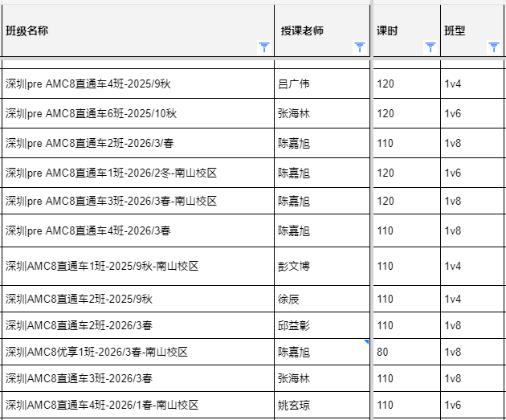Select 110 hours in 邱益彰 row

pos(406,325)
